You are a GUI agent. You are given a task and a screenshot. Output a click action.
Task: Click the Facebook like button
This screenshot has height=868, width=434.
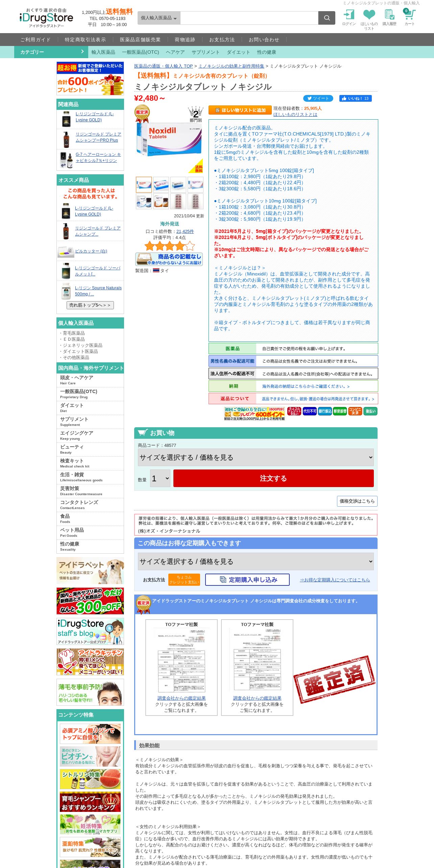[x=356, y=98]
